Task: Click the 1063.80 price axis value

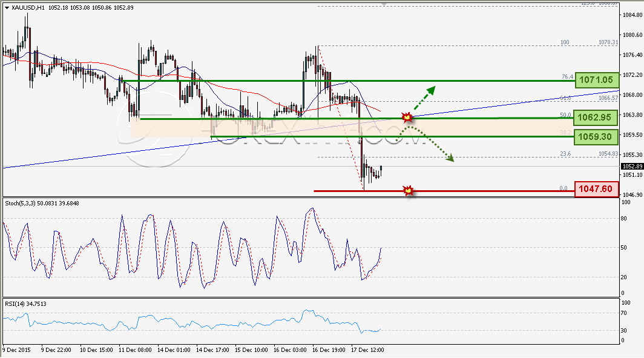Action: (x=632, y=114)
